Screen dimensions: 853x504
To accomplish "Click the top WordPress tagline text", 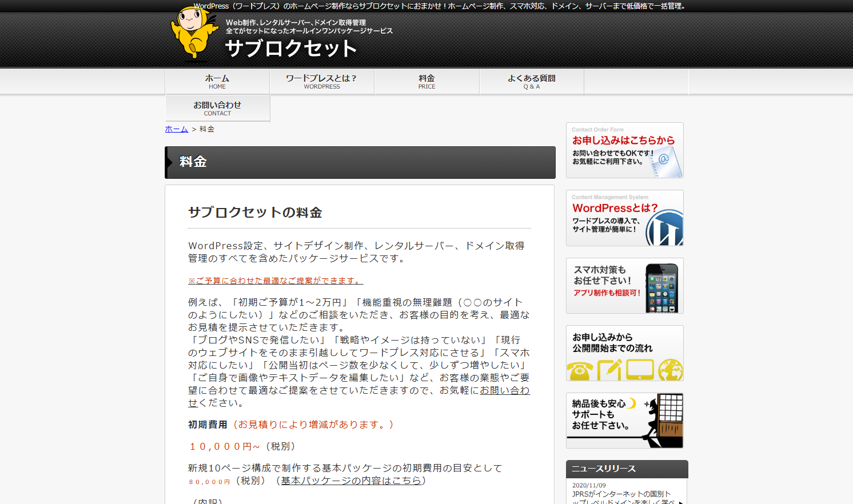I will point(439,6).
